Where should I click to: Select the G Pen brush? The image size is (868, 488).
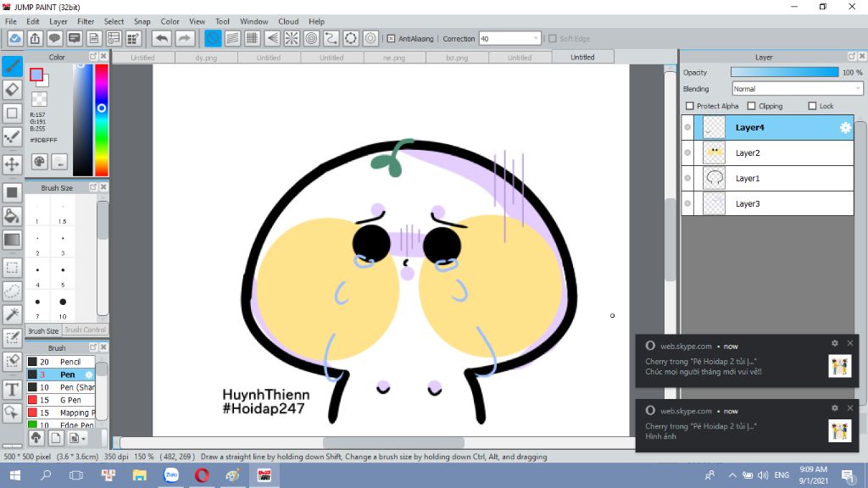coord(61,400)
